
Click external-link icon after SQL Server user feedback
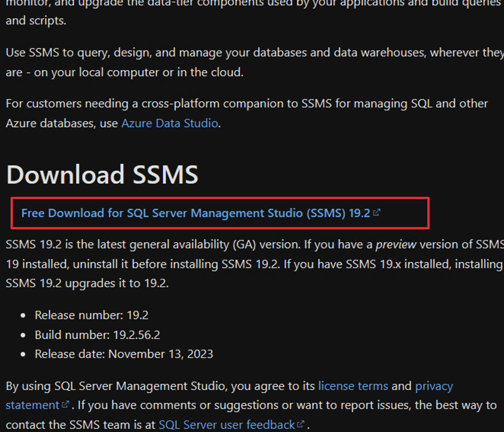(x=301, y=424)
